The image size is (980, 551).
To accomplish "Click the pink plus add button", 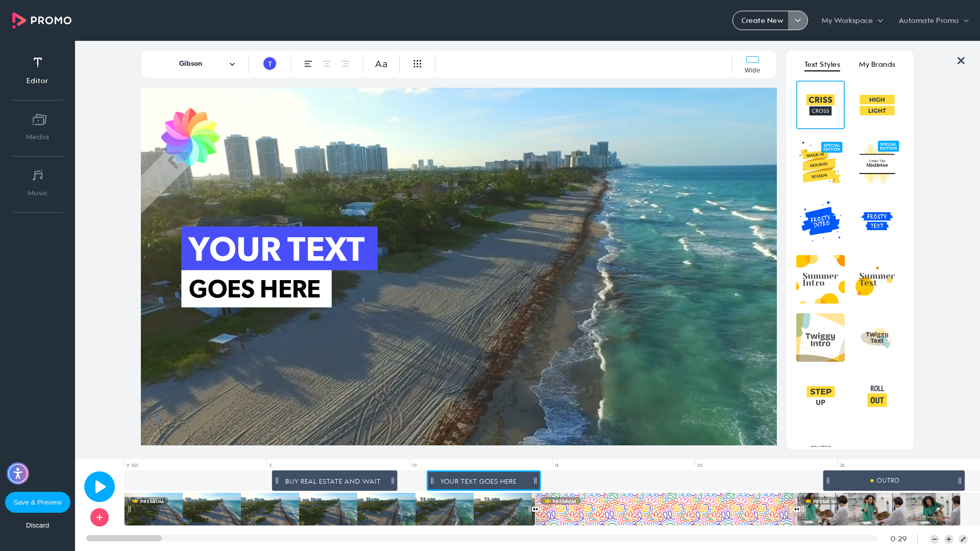I will pos(100,517).
